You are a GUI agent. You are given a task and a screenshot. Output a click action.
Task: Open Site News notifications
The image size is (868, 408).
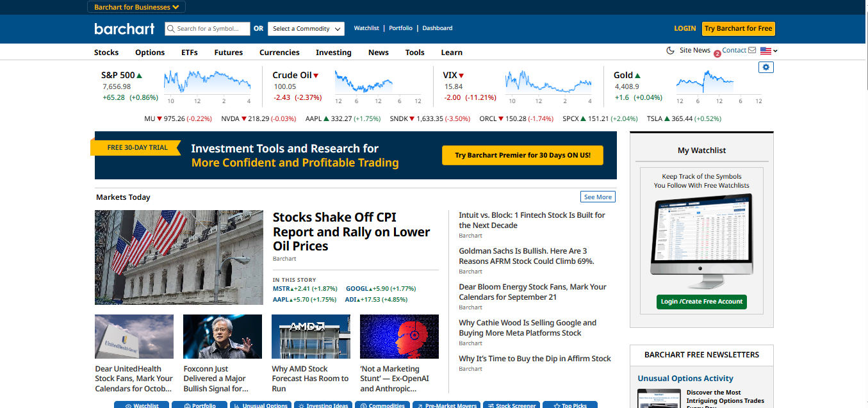pos(695,51)
